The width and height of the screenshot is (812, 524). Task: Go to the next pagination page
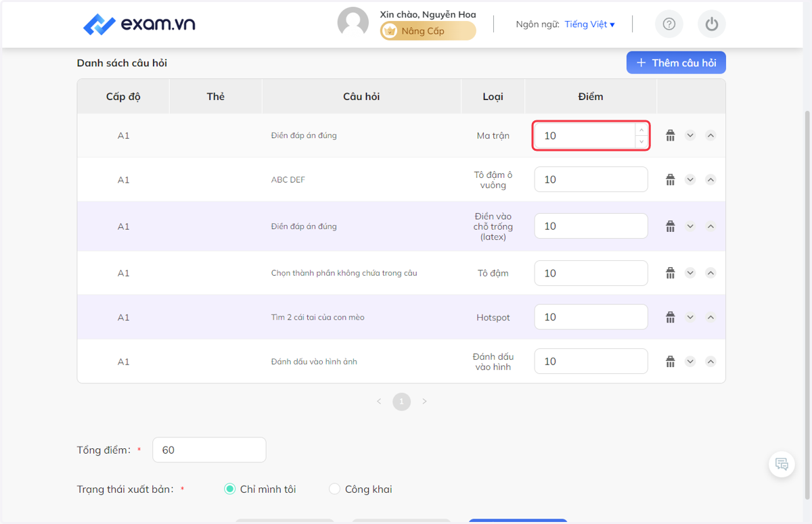[x=424, y=402]
